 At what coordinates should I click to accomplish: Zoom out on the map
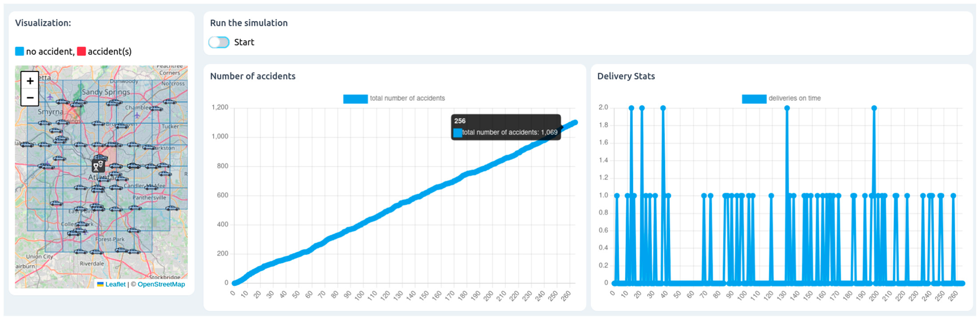[30, 98]
